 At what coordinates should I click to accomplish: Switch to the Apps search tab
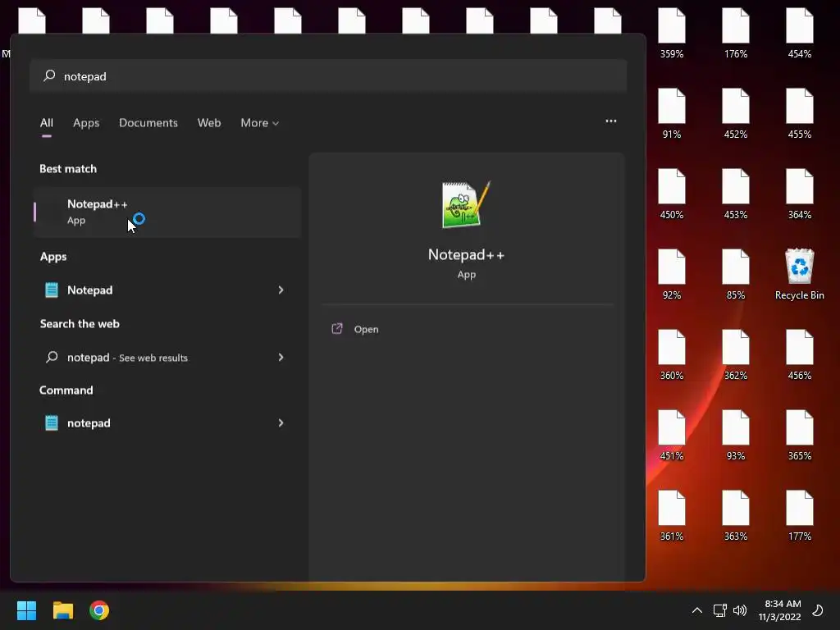pyautogui.click(x=86, y=123)
